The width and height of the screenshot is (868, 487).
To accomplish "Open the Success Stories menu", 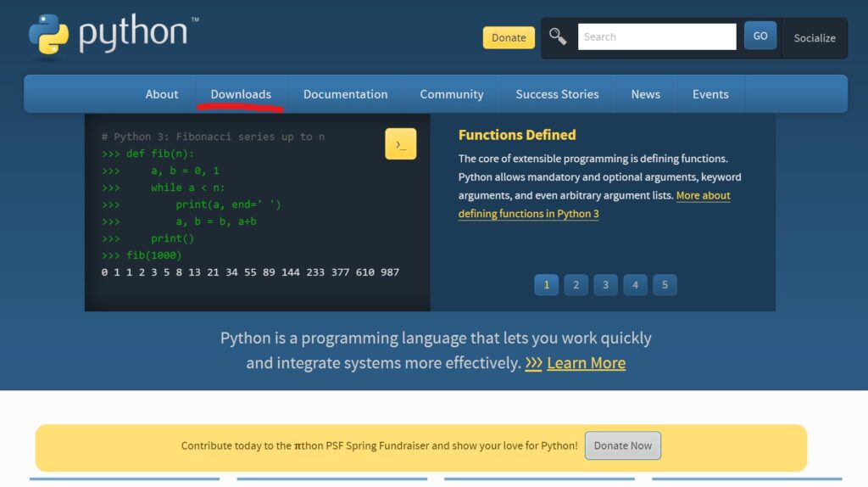I will [557, 94].
